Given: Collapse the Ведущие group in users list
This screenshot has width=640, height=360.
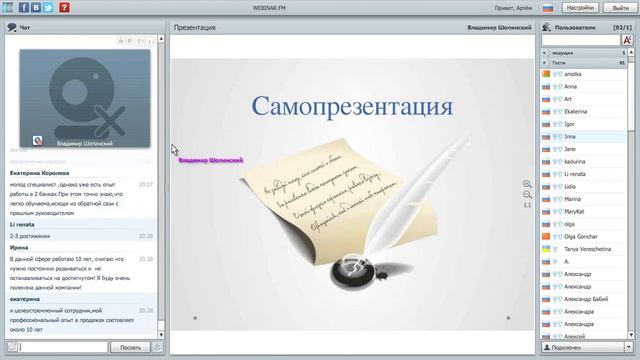Looking at the screenshot, I should (x=544, y=53).
